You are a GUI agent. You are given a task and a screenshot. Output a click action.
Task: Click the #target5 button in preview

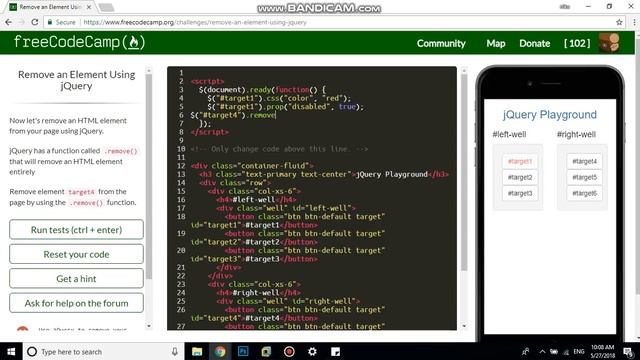584,177
